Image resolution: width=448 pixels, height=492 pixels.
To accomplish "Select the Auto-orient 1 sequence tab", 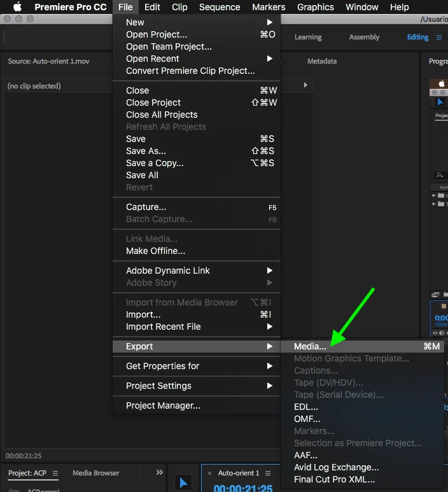I will [239, 473].
